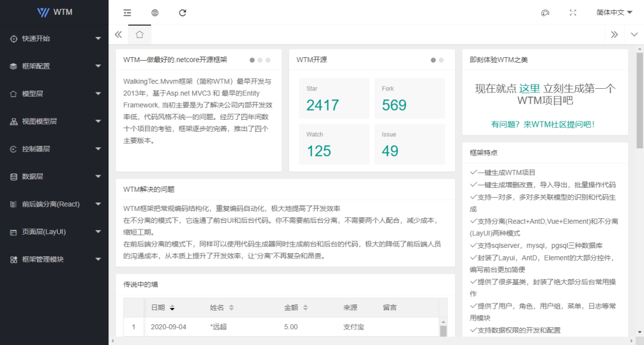644x345 pixels.
Task: Click the Fork count 569 card
Action: tap(410, 98)
